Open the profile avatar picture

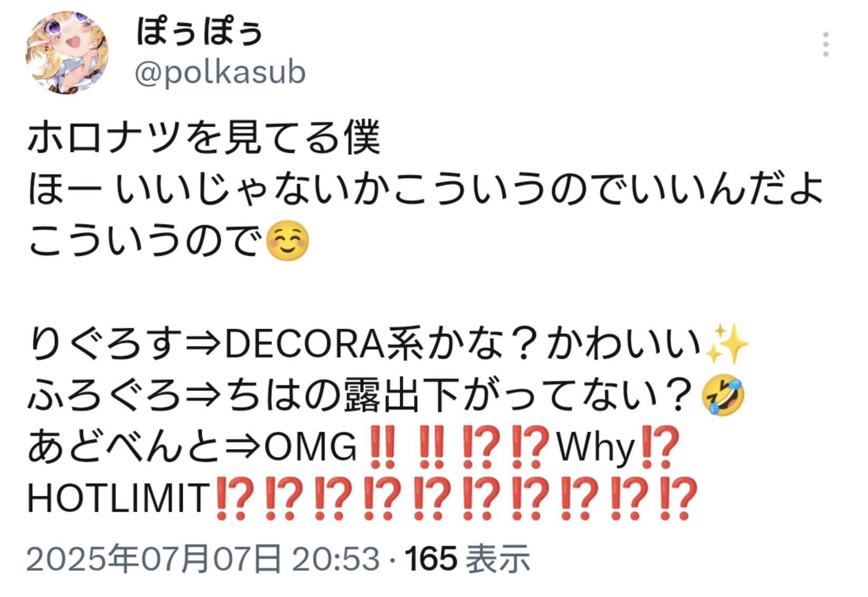(x=67, y=53)
